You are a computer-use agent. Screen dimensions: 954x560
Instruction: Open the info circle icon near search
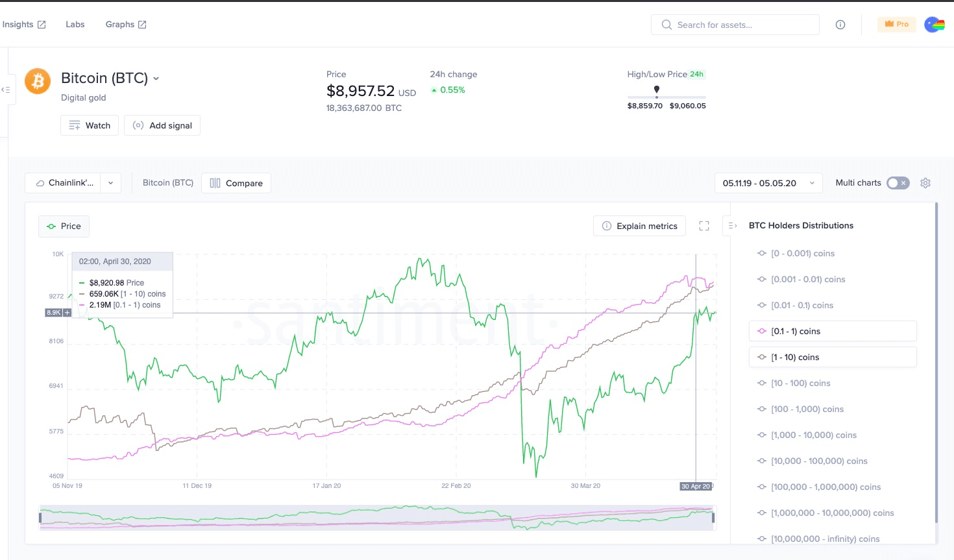(840, 25)
